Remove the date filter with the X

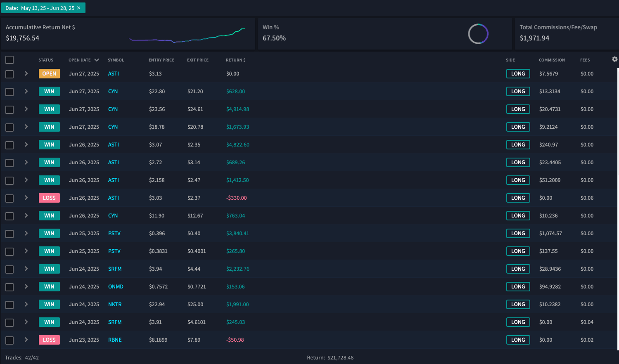tap(78, 8)
